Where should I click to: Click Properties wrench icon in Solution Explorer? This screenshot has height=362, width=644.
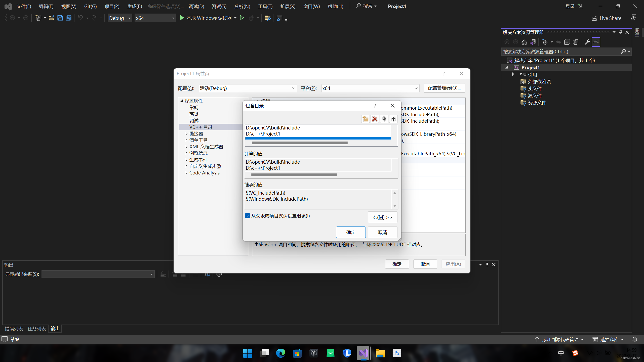587,42
